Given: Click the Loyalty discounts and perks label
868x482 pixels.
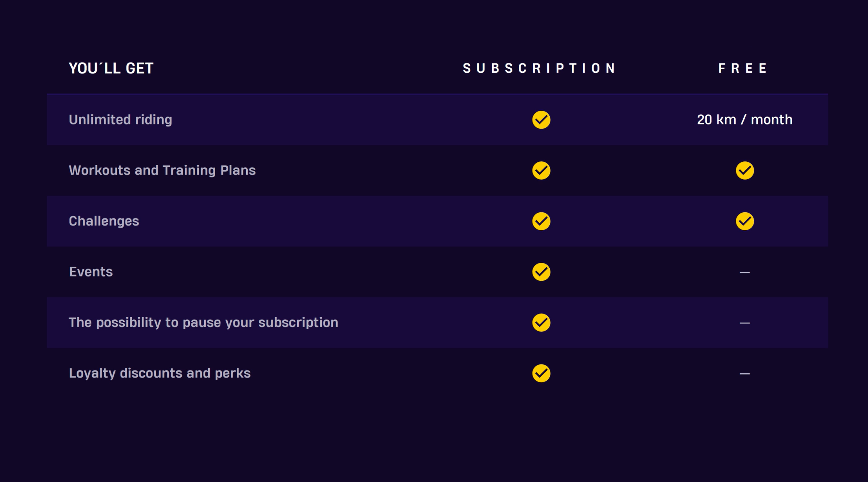Looking at the screenshot, I should [160, 373].
